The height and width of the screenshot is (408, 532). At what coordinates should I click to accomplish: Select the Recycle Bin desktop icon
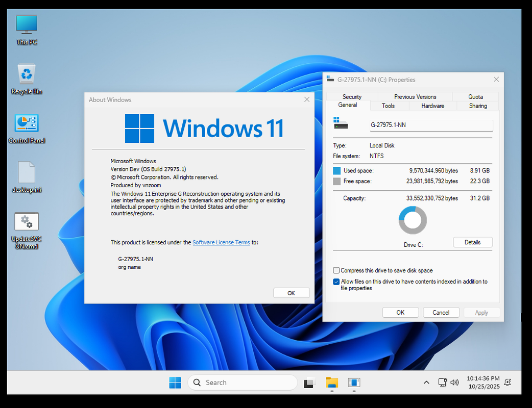(x=27, y=79)
